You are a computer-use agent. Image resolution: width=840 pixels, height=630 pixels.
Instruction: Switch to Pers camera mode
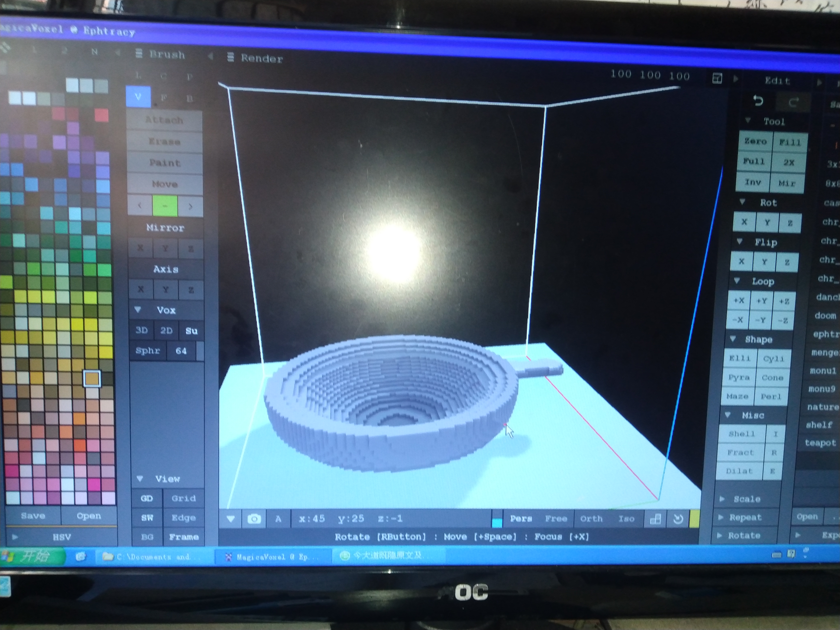(x=521, y=519)
